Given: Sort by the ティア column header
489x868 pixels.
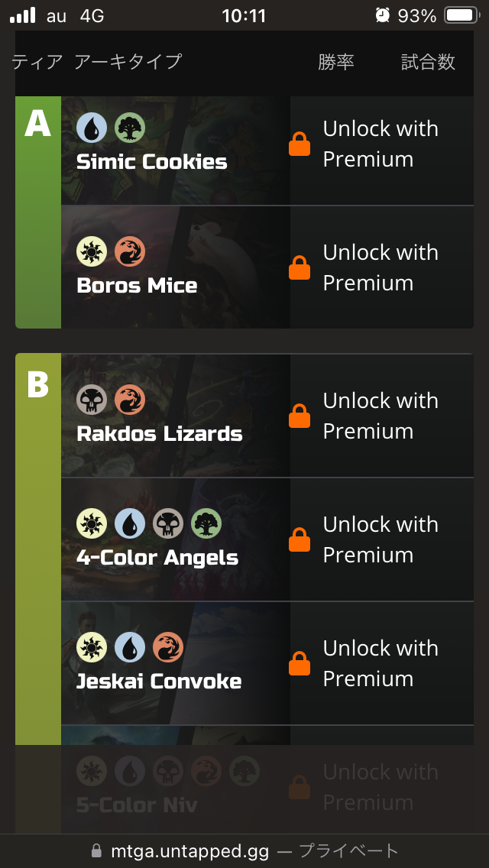Looking at the screenshot, I should 37,62.
